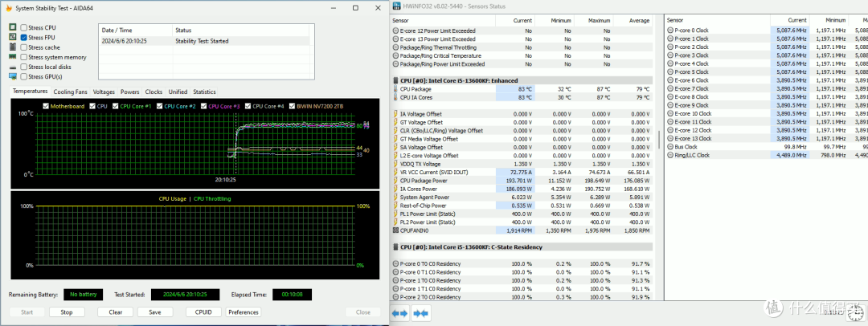Maximize the AIDA64 System Stability Test window
This screenshot has width=868, height=326.
point(355,8)
